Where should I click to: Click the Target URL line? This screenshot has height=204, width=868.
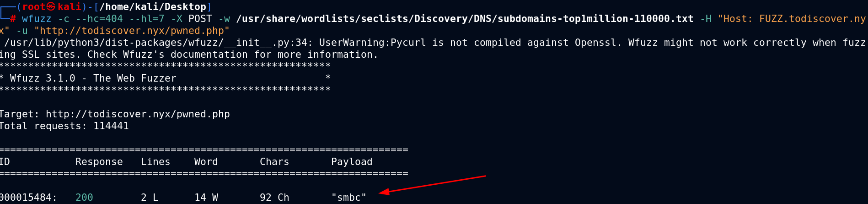click(115, 114)
